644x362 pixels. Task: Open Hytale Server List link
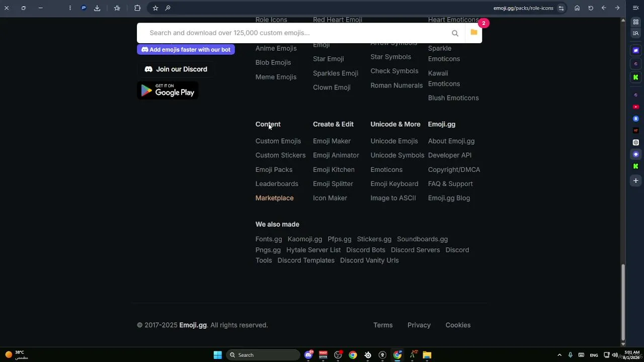point(313,250)
